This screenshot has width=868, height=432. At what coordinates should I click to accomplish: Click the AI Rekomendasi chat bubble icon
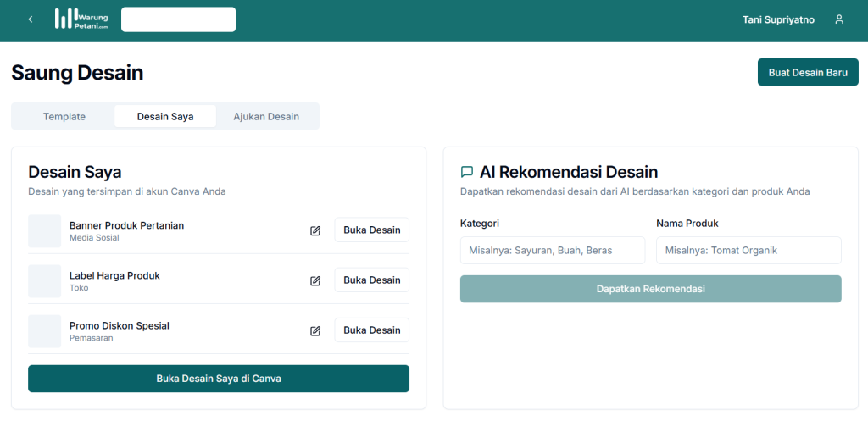coord(467,172)
